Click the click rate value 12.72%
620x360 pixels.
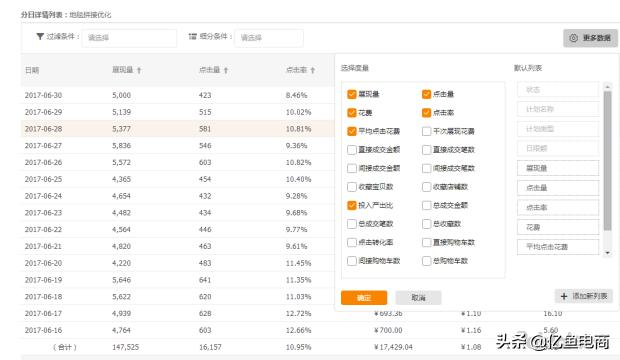pyautogui.click(x=299, y=314)
